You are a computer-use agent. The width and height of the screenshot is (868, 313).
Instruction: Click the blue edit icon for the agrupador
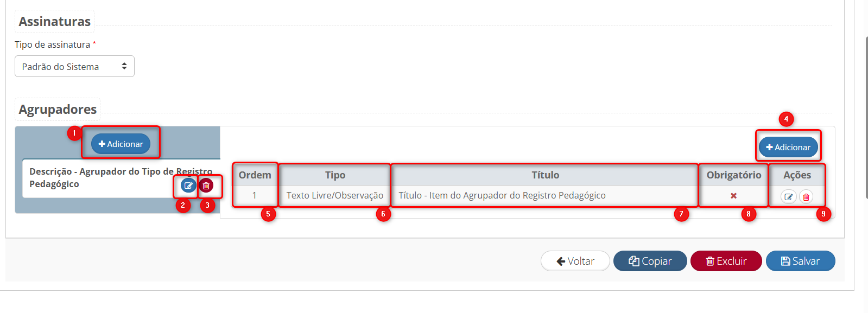(188, 186)
